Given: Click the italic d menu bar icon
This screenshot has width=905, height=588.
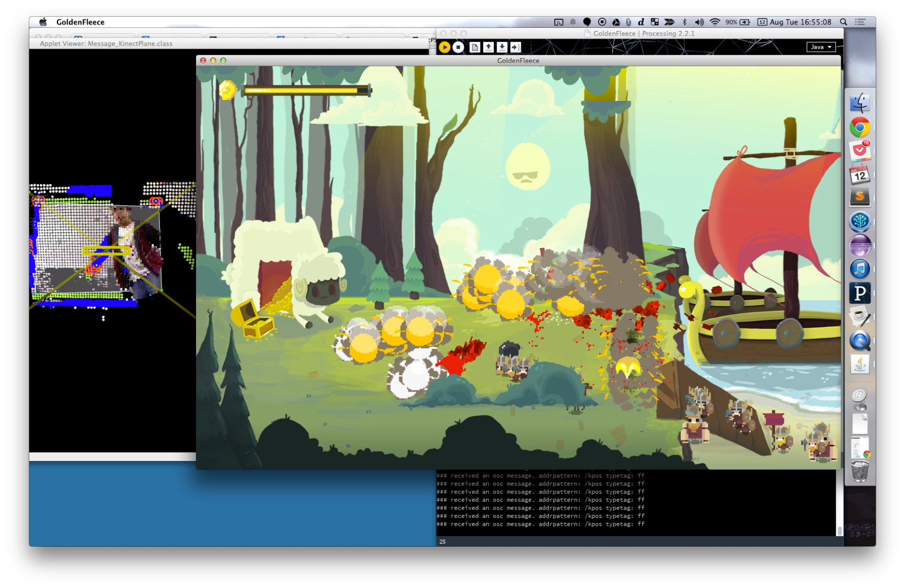Looking at the screenshot, I should pyautogui.click(x=640, y=22).
